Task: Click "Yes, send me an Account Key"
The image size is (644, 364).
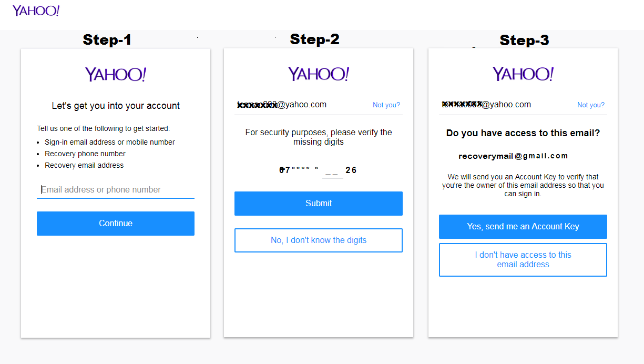Action: pyautogui.click(x=523, y=226)
